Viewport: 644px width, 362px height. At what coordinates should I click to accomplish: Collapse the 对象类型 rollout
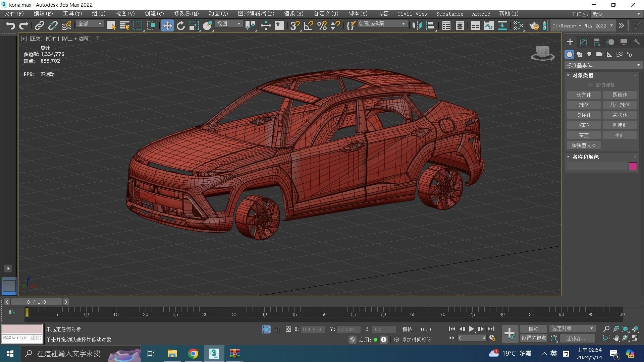(x=568, y=75)
